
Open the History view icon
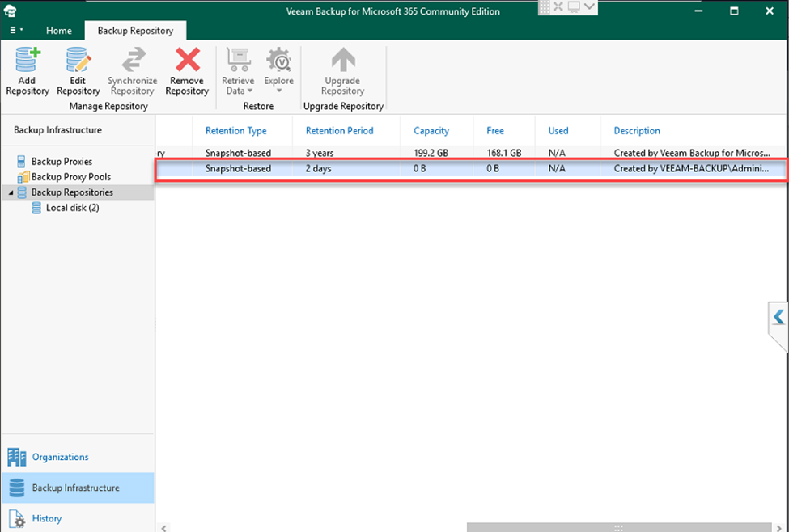tap(16, 518)
